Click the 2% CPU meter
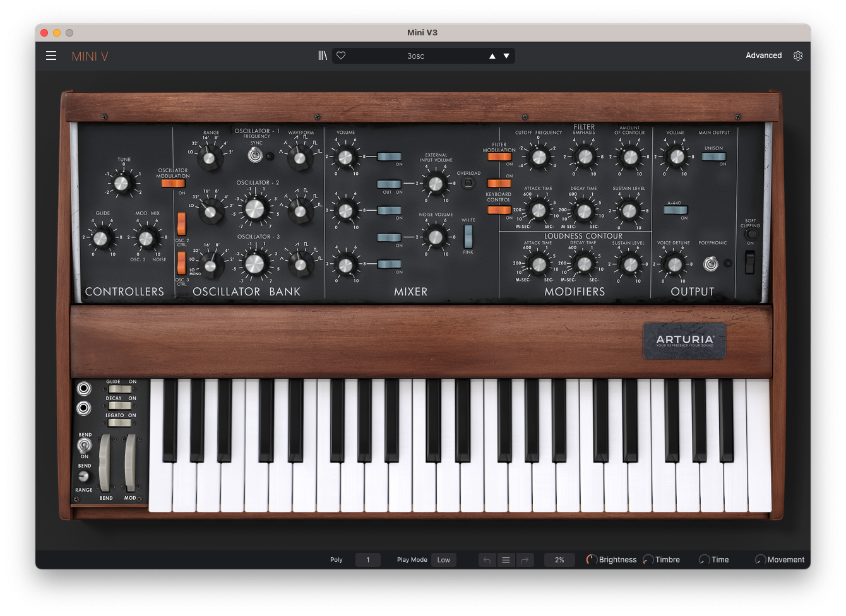846x616 pixels. click(x=559, y=560)
